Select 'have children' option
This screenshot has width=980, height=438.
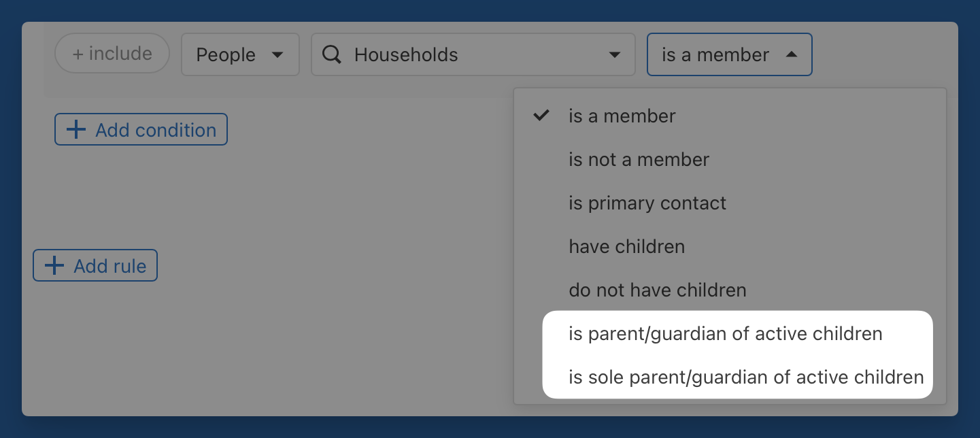[x=626, y=247]
